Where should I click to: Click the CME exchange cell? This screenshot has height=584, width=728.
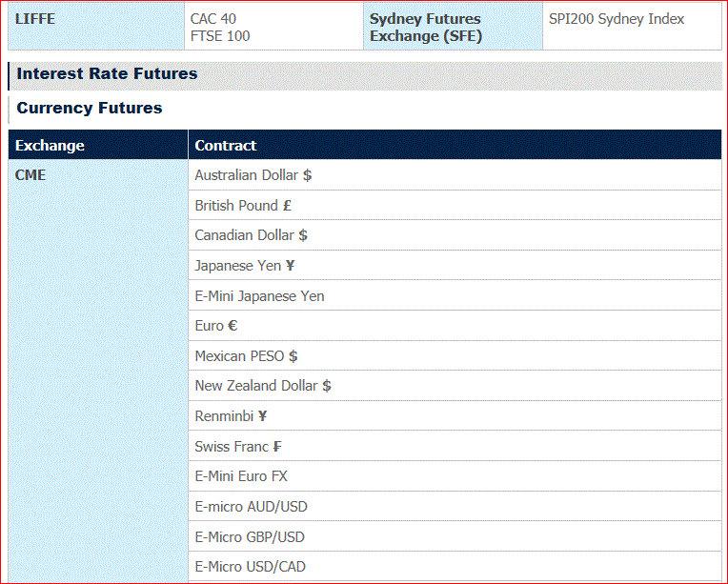(x=98, y=371)
